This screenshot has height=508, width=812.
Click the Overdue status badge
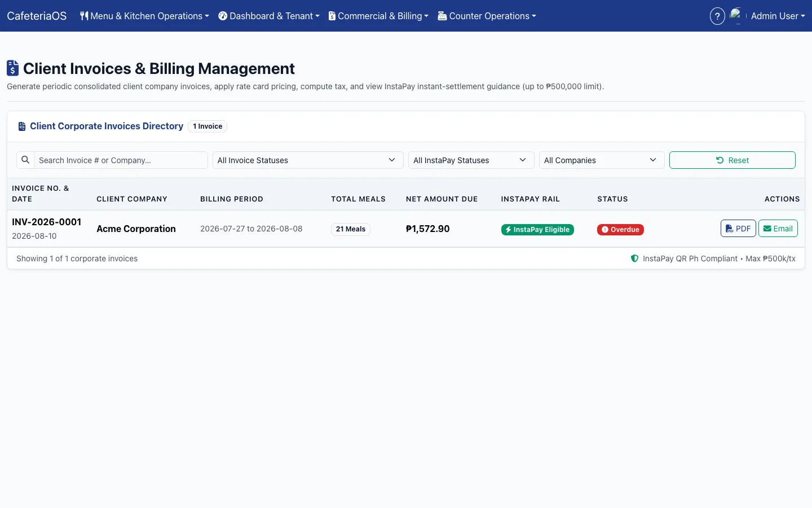coord(620,230)
